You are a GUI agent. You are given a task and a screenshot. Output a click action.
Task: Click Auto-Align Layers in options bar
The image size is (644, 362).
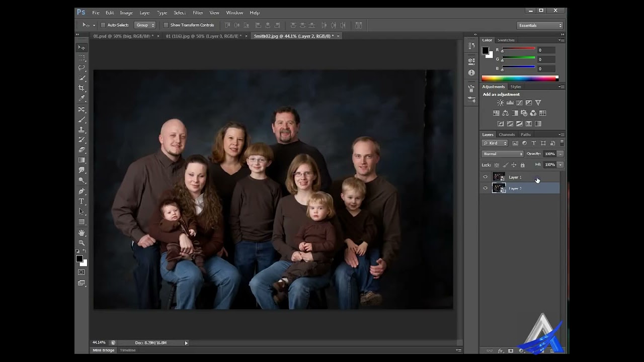point(359,25)
